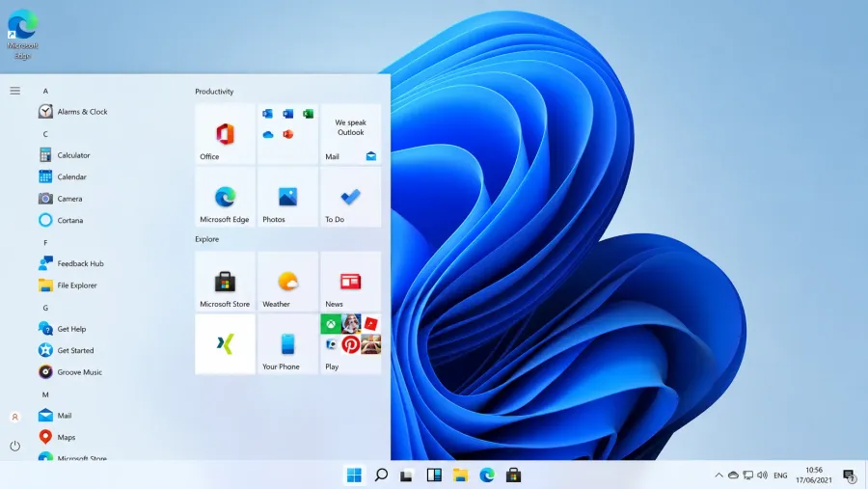The width and height of the screenshot is (868, 489).
Task: Expand the Start menu hamburger navigation
Action: [14, 91]
